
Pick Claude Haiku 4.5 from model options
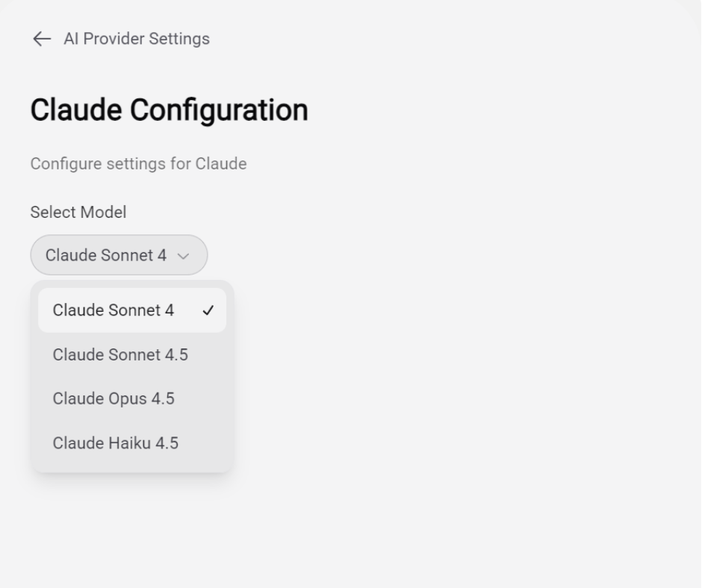pos(116,443)
